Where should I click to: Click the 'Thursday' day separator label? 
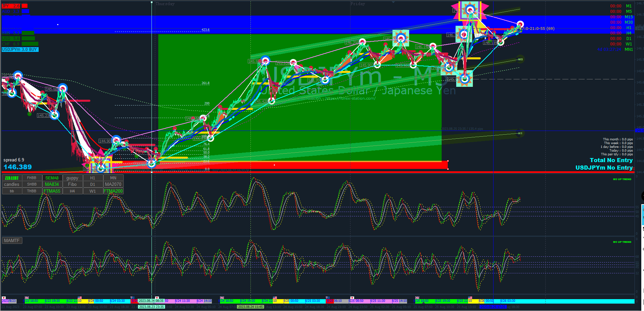pos(165,4)
